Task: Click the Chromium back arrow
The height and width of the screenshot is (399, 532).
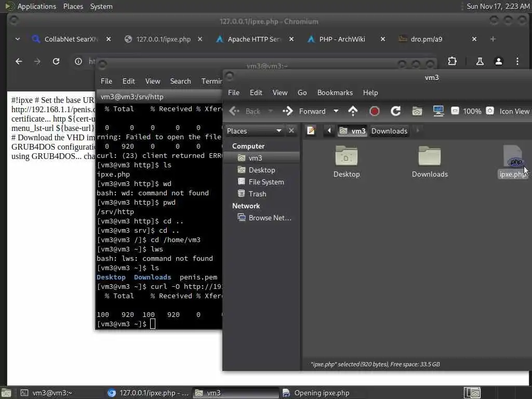Action: click(19, 61)
